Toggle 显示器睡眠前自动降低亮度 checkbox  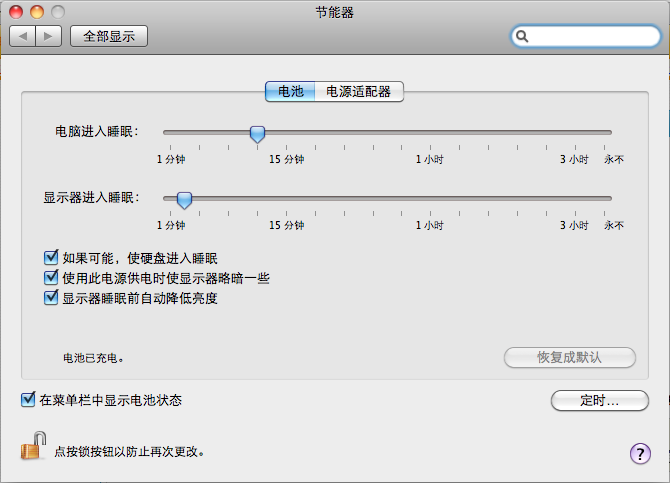pos(51,297)
